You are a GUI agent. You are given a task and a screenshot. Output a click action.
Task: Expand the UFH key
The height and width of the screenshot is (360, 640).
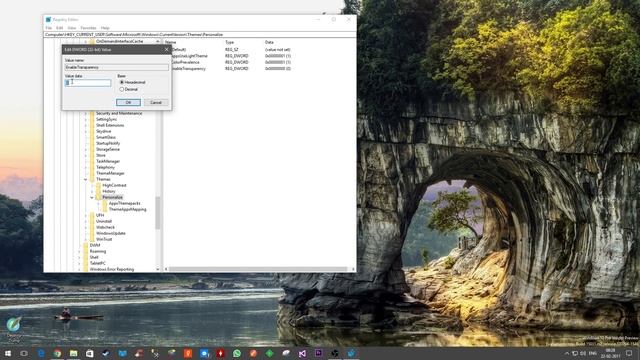pos(86,215)
